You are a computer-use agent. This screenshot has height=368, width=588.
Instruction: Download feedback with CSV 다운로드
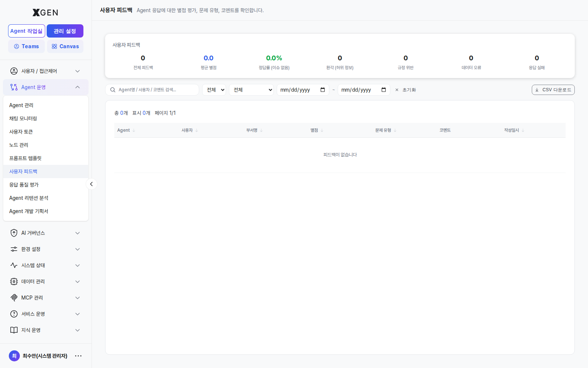point(553,90)
